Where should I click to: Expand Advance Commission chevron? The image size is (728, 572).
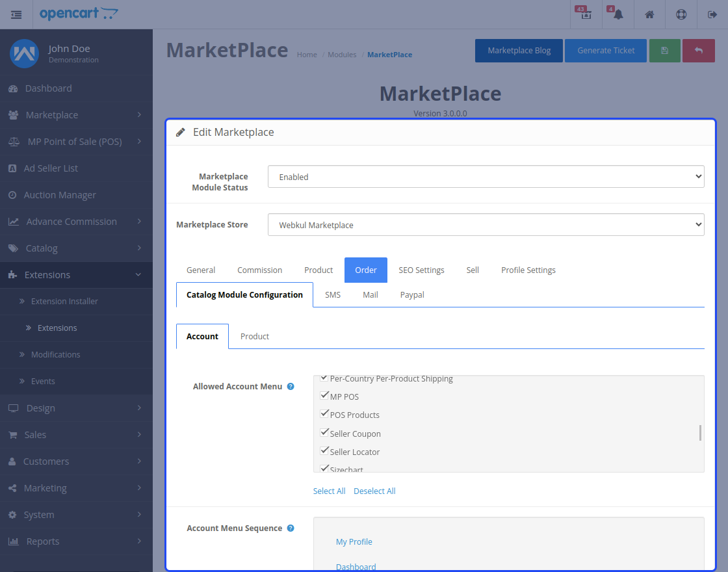coord(139,222)
